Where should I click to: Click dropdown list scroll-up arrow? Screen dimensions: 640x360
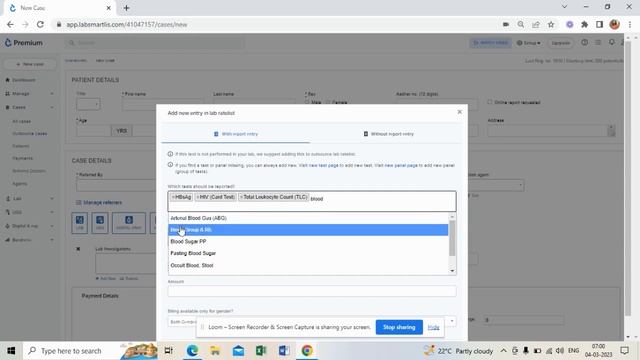[452, 216]
